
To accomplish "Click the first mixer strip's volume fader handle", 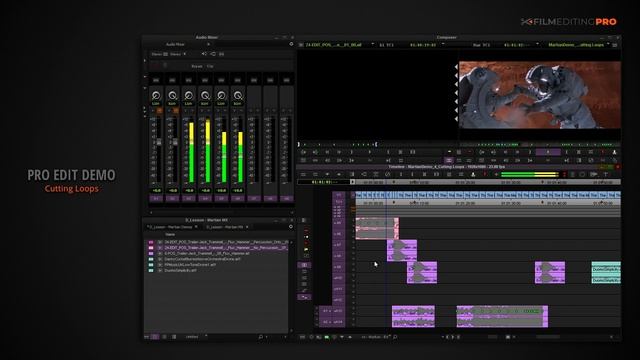I will [159, 142].
